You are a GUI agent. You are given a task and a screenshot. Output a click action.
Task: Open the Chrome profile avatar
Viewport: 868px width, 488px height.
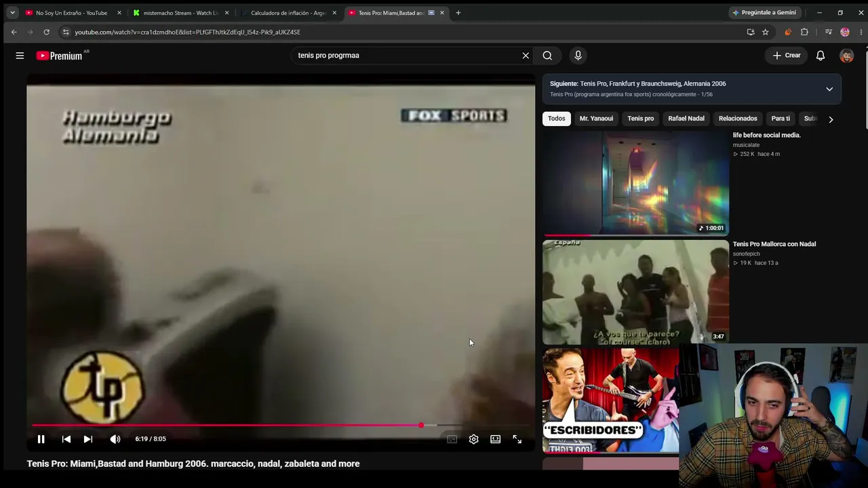[x=845, y=32]
